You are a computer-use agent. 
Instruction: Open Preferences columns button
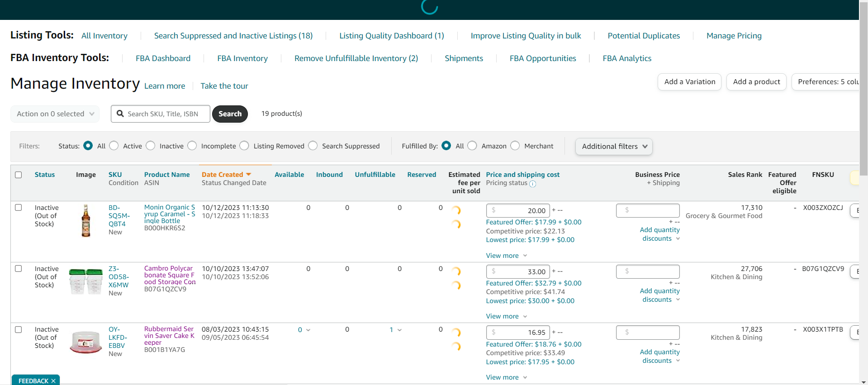point(825,82)
